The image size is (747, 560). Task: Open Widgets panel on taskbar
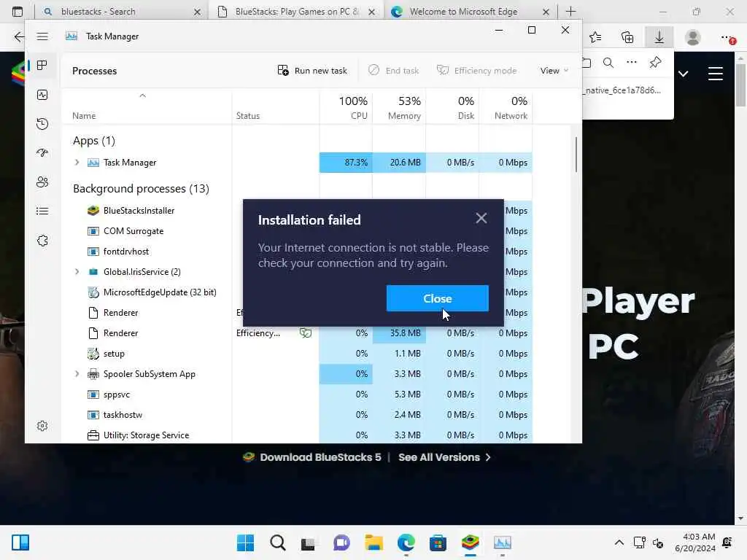pos(20,542)
